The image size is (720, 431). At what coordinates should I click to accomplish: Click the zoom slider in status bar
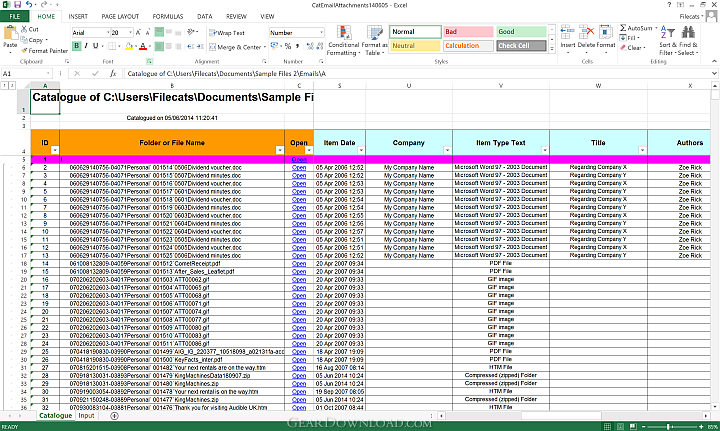[670, 427]
